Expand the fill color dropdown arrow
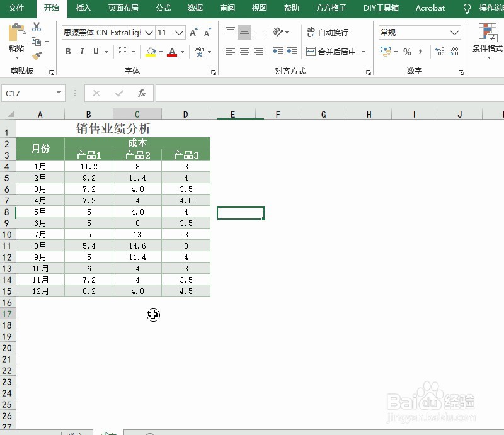504x435 pixels. point(161,52)
